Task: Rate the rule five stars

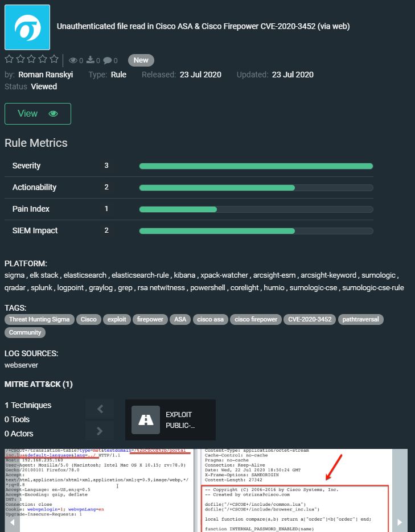Action: pyautogui.click(x=54, y=59)
